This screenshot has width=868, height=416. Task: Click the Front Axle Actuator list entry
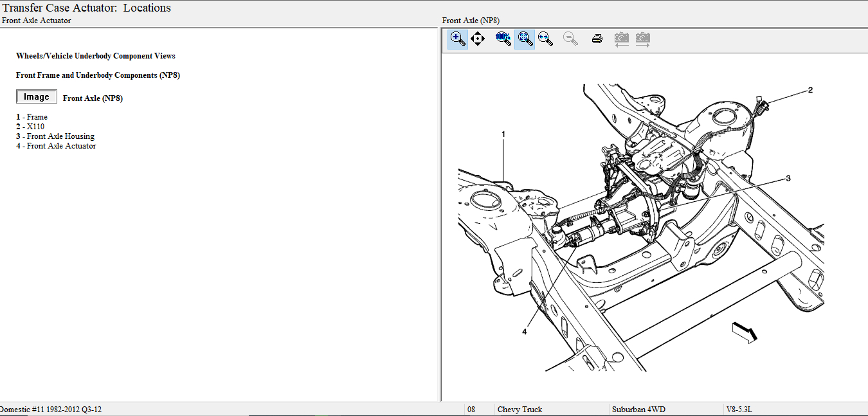(x=60, y=146)
